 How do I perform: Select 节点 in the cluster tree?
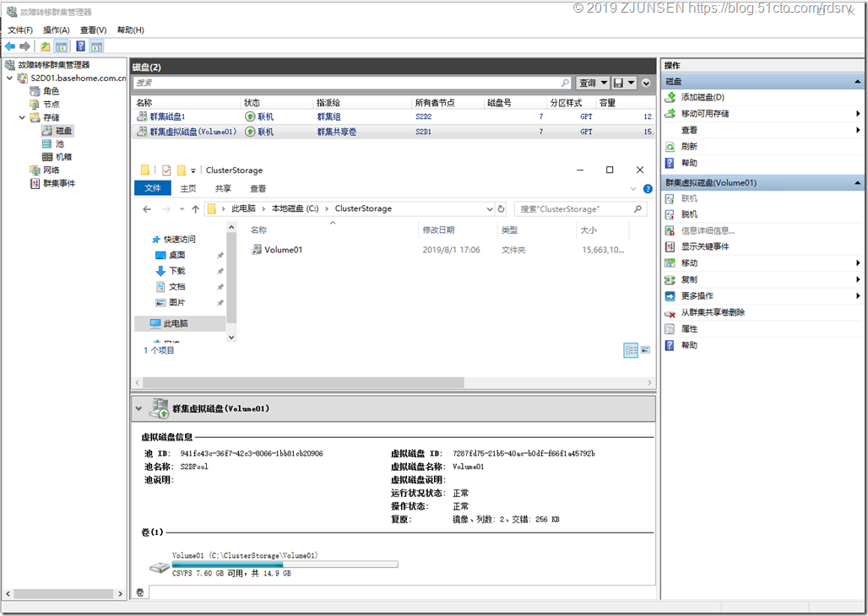click(51, 104)
